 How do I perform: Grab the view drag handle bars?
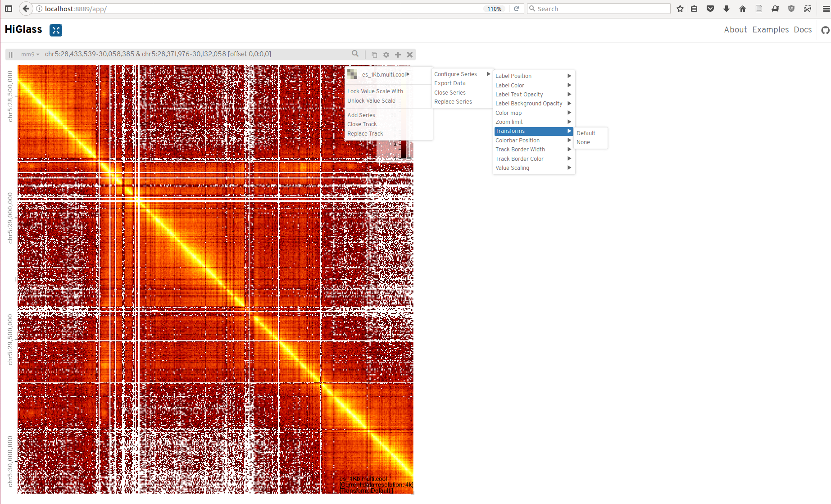[x=11, y=54]
